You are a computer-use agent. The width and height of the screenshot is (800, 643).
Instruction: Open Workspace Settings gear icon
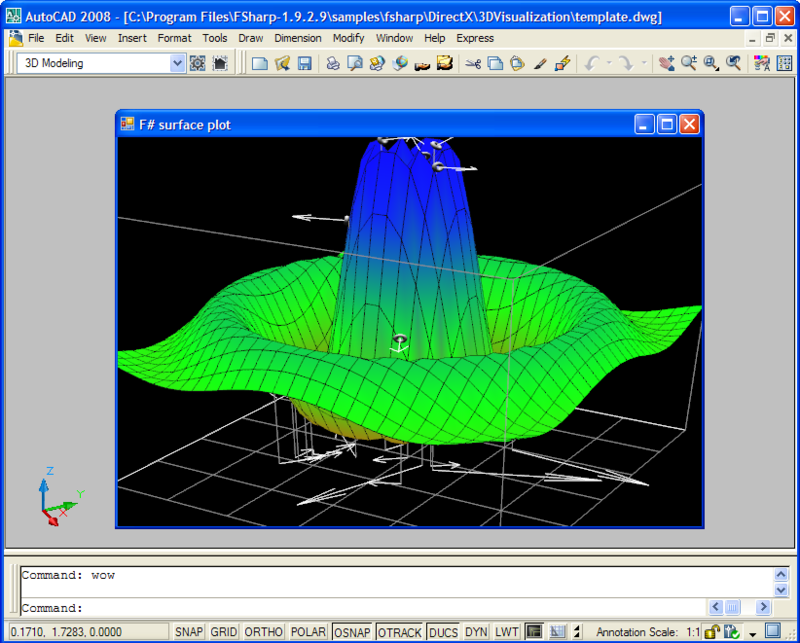click(x=198, y=63)
